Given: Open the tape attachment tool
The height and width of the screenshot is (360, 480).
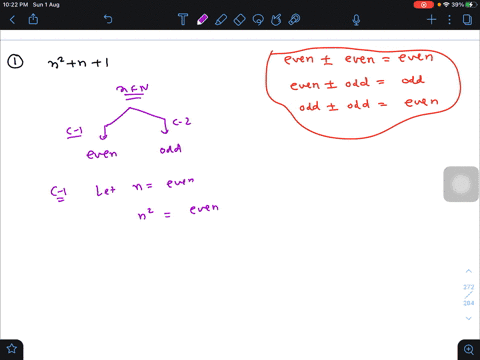Looking at the screenshot, I should click(294, 20).
